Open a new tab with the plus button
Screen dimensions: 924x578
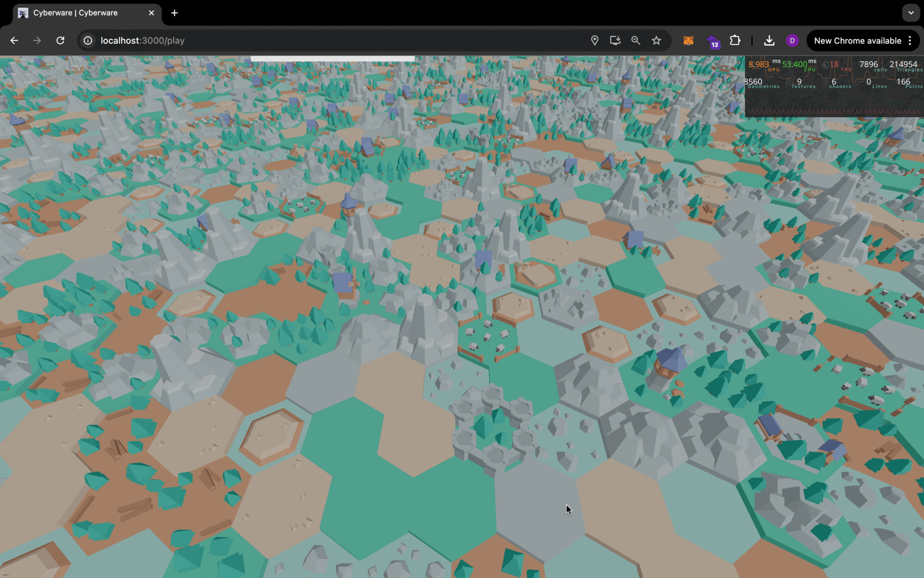tap(174, 13)
